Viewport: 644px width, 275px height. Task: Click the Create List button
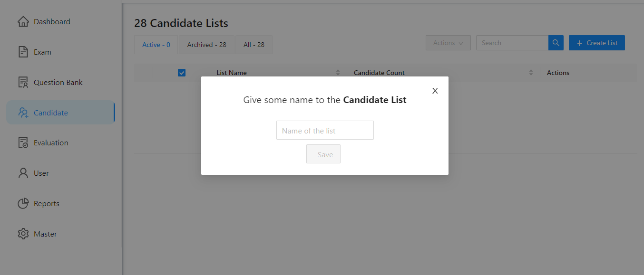(x=597, y=43)
